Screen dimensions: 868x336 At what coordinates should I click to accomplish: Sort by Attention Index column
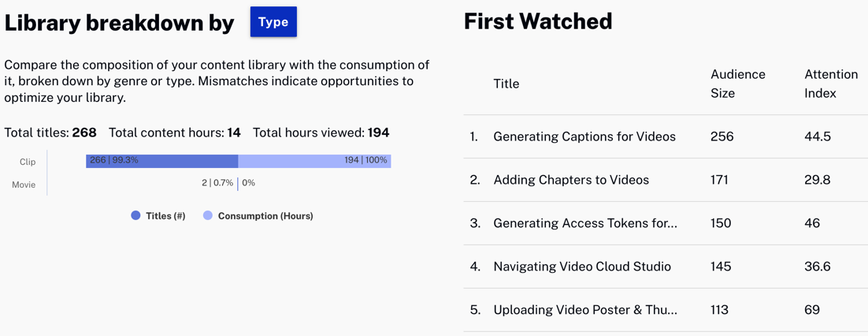[830, 84]
